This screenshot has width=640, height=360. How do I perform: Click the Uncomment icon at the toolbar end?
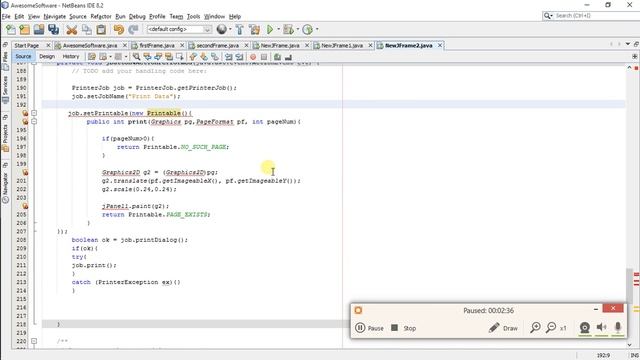click(x=288, y=57)
